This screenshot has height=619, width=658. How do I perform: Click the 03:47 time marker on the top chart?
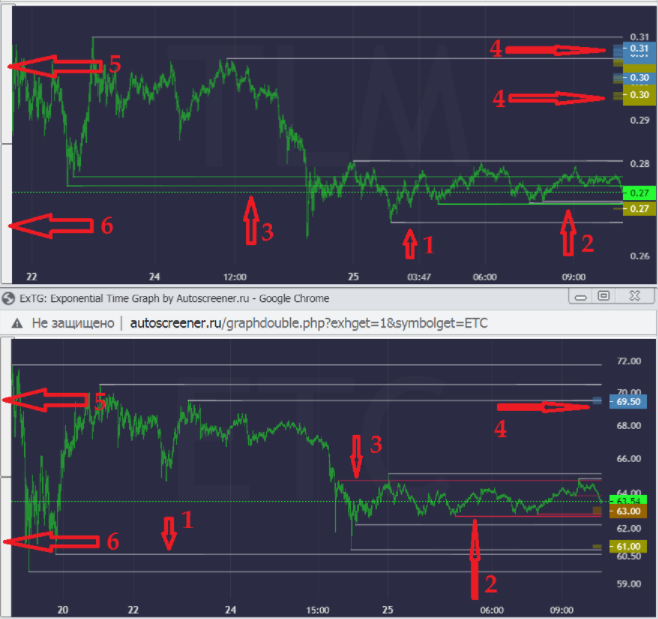click(419, 277)
